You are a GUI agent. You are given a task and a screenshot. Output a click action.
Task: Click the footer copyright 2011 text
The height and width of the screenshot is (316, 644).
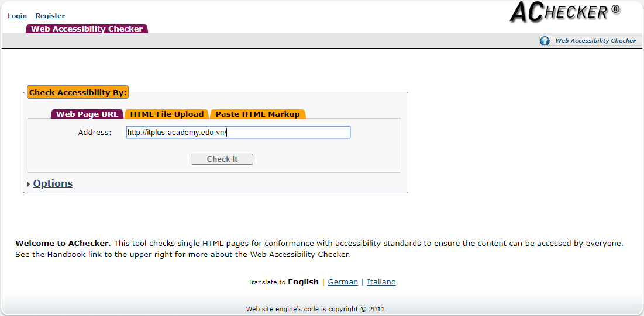point(315,310)
